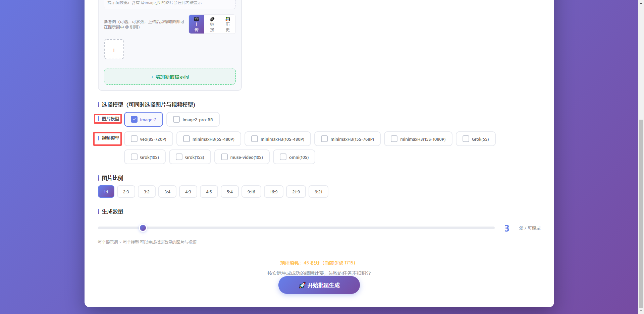Uncheck the image-2 model checkbox
This screenshot has width=644, height=314.
[134, 119]
